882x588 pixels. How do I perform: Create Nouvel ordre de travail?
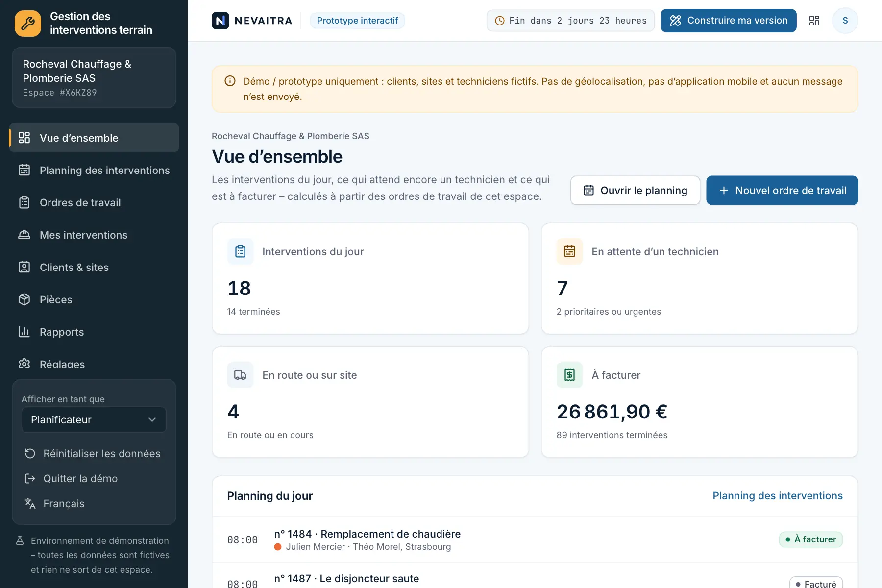pyautogui.click(x=782, y=190)
